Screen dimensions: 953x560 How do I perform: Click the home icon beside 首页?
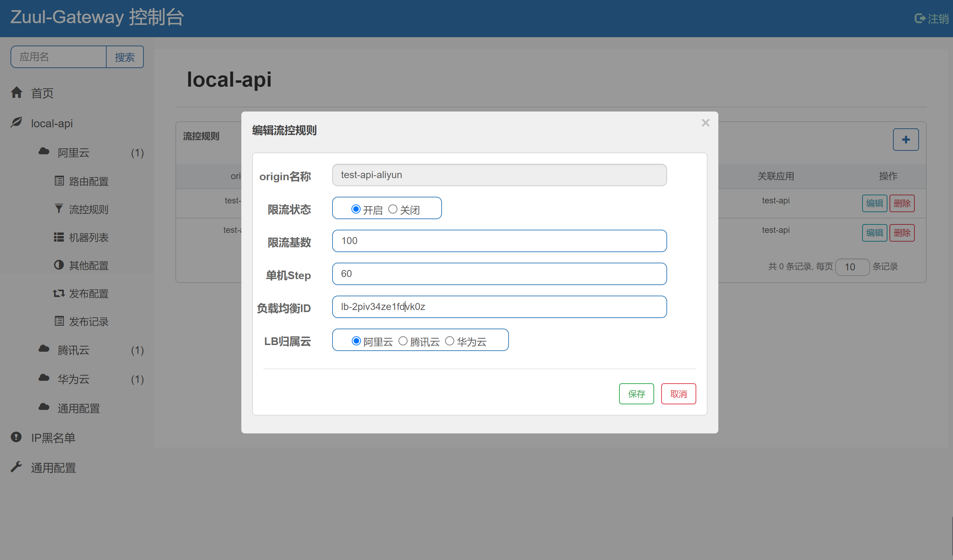pos(16,92)
